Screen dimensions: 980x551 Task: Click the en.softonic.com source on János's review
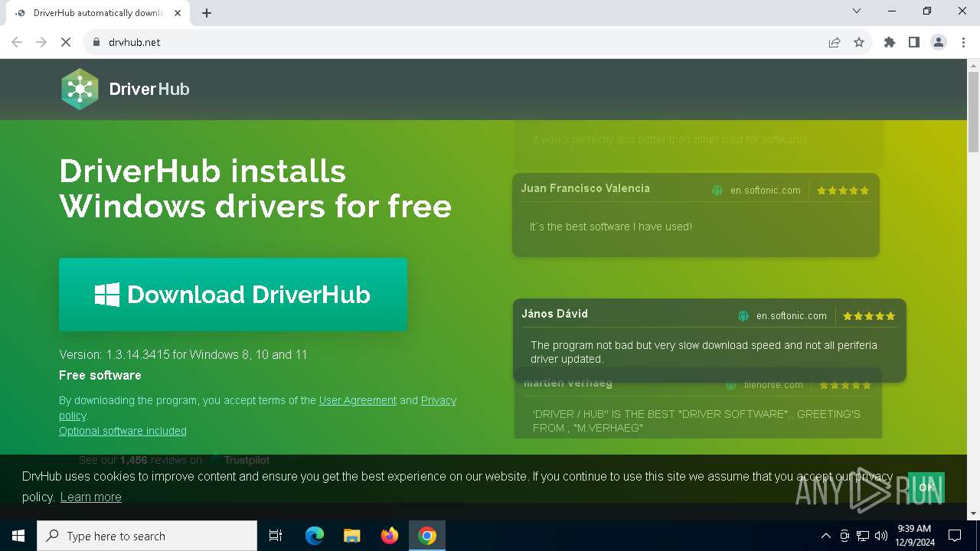pyautogui.click(x=791, y=315)
